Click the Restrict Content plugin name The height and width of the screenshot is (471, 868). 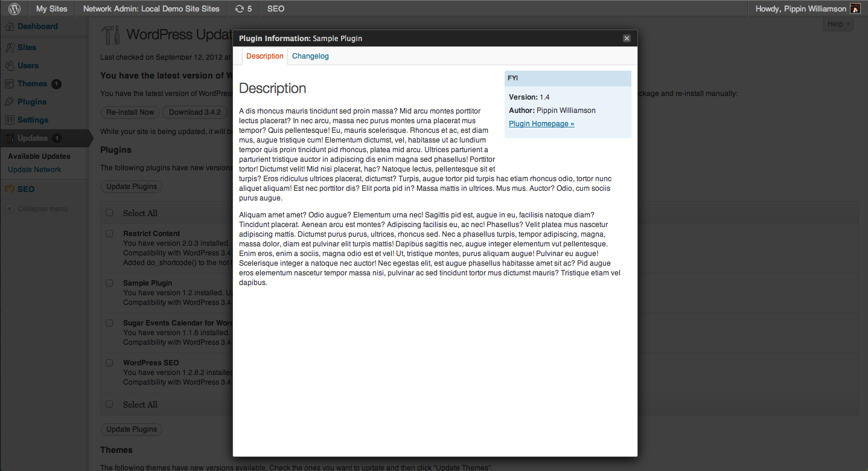click(x=152, y=234)
